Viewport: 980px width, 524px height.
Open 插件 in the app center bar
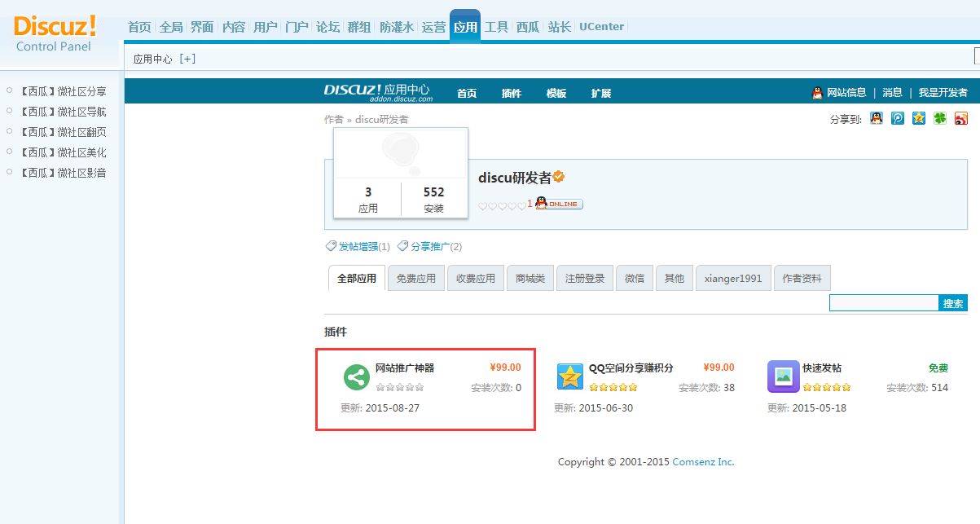point(512,93)
